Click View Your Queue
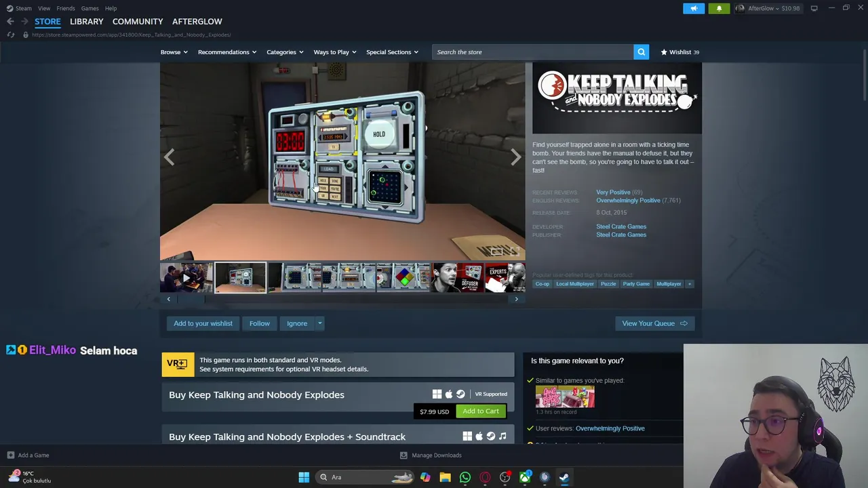868x488 pixels. point(654,323)
